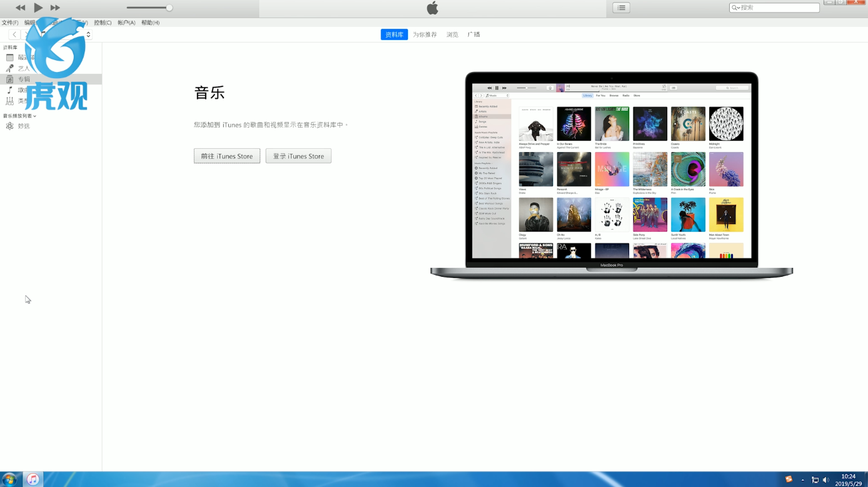Select the recently added calendar icon
This screenshot has height=487, width=868.
point(9,58)
